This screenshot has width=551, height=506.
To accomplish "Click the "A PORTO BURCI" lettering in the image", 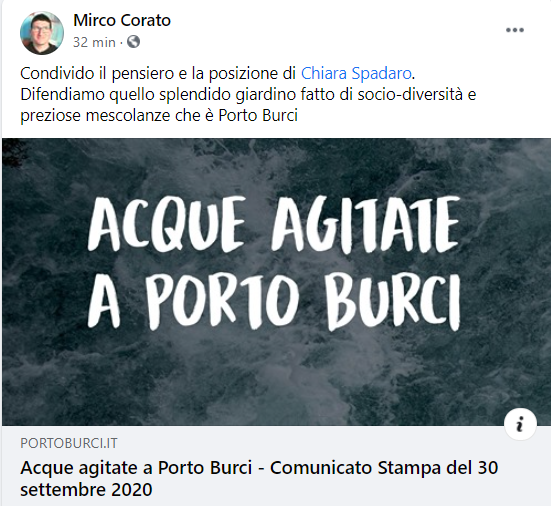I will pyautogui.click(x=274, y=301).
